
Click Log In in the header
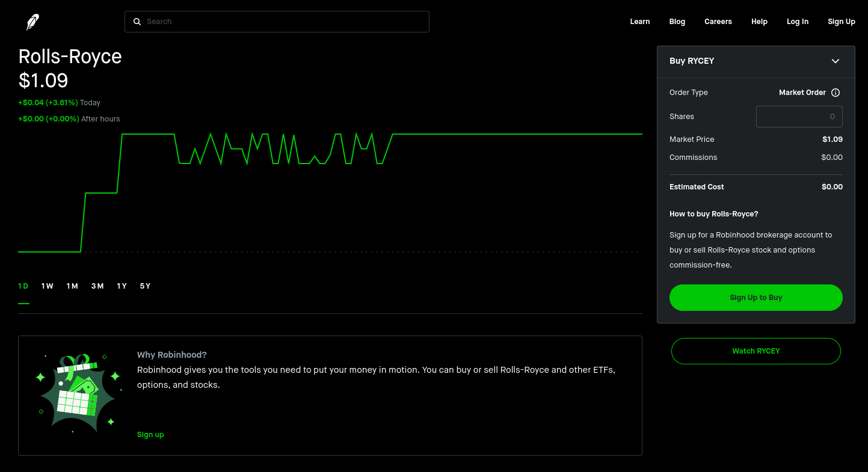(798, 22)
